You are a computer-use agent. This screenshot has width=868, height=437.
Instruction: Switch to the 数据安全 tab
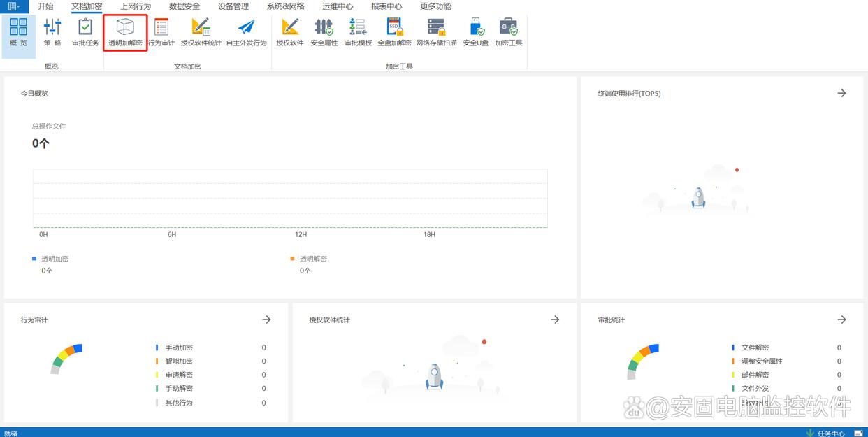[x=185, y=6]
